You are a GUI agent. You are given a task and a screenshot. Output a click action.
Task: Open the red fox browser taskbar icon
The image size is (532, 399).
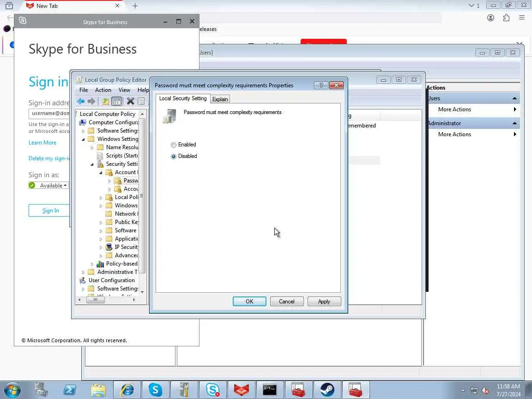(x=241, y=390)
